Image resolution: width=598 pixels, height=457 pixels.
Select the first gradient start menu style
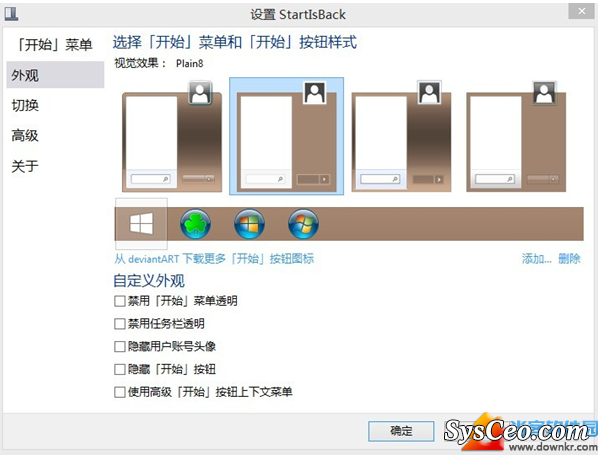click(172, 142)
